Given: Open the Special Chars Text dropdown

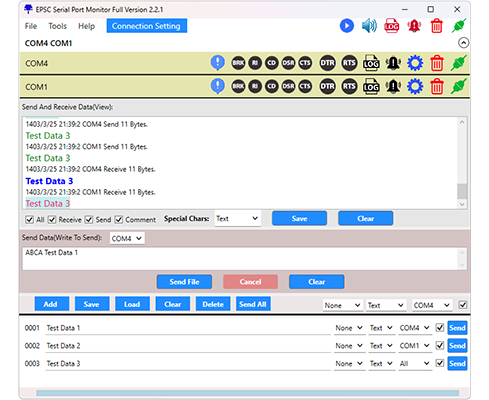Looking at the screenshot, I should (237, 219).
